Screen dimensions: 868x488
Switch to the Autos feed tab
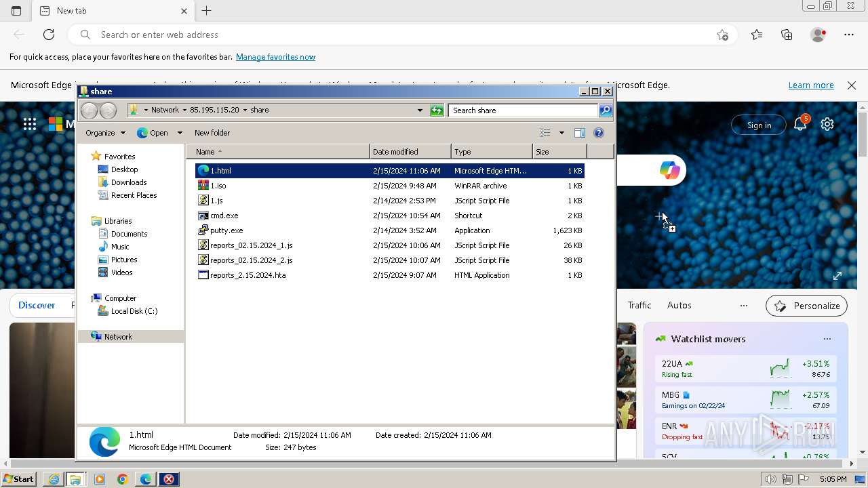tap(679, 306)
